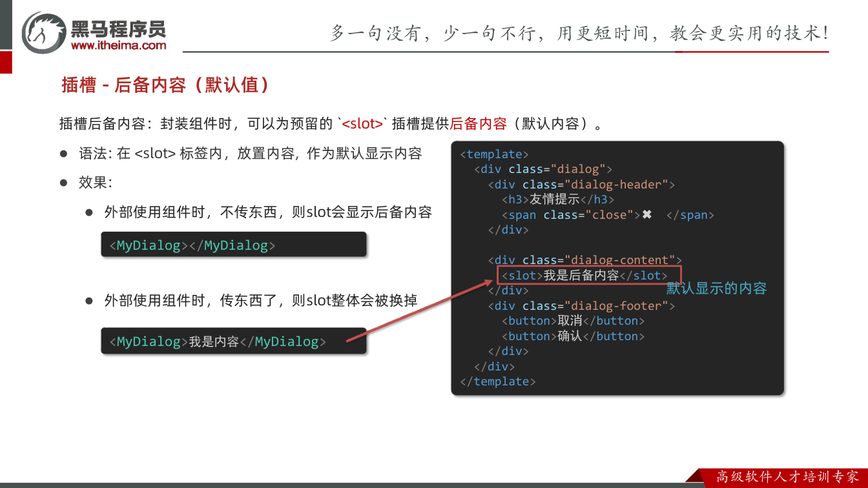Click the 黑马程序员 horse logo icon
868x488 pixels.
(x=44, y=32)
